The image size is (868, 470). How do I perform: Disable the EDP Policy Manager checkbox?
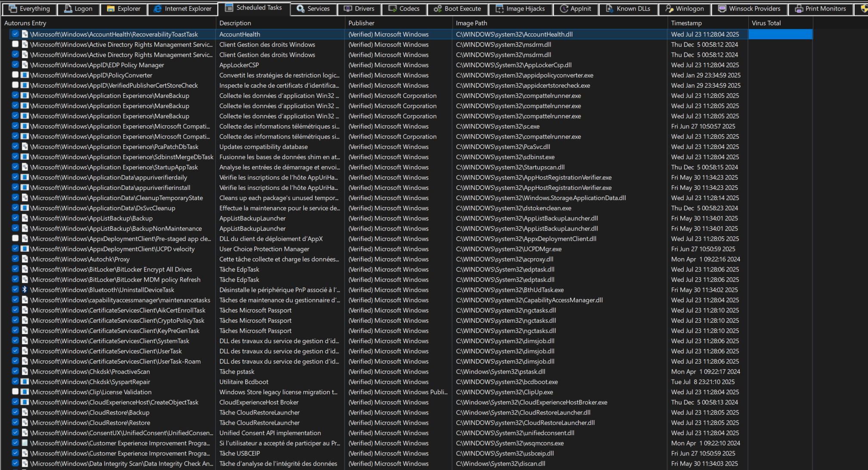[15, 65]
